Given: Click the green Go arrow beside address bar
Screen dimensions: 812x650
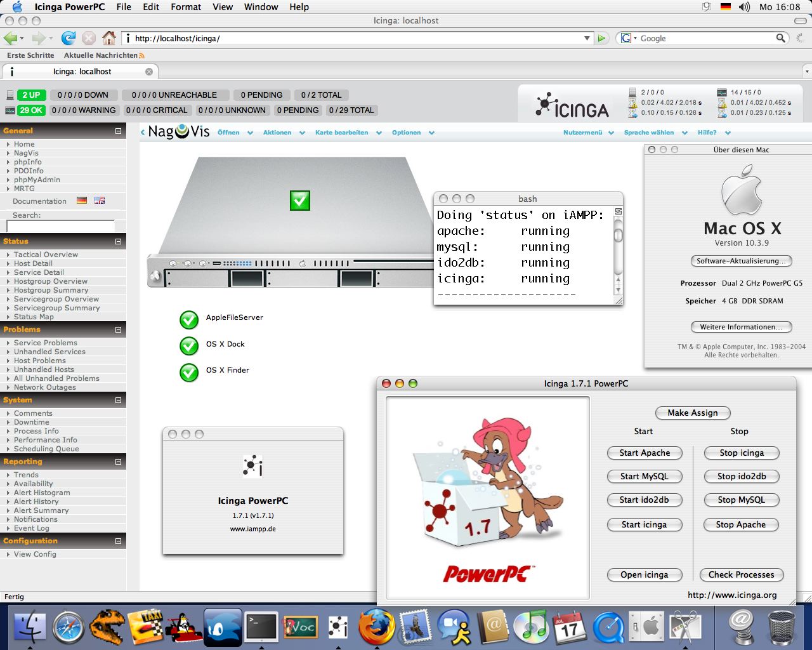Looking at the screenshot, I should 601,38.
